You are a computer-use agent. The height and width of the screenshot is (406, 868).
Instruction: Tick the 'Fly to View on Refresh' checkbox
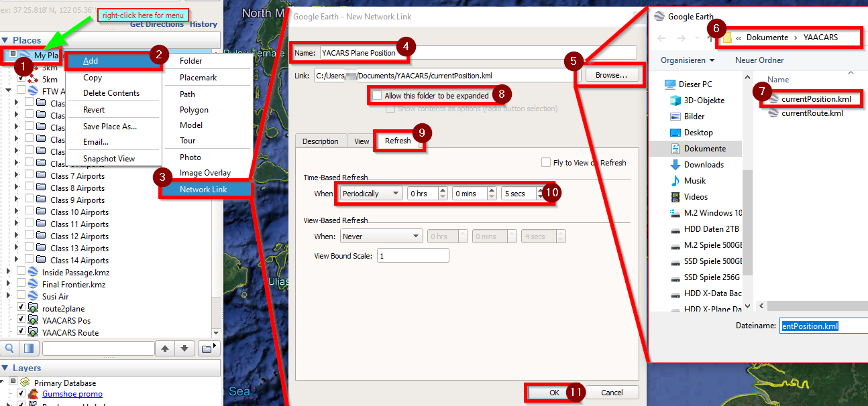(x=546, y=163)
